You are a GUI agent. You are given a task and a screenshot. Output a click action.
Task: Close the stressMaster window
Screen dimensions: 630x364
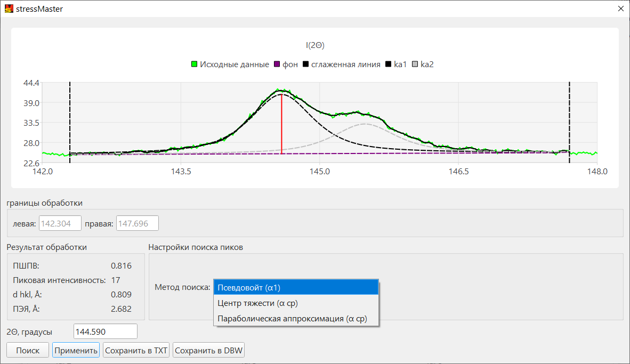(x=620, y=9)
